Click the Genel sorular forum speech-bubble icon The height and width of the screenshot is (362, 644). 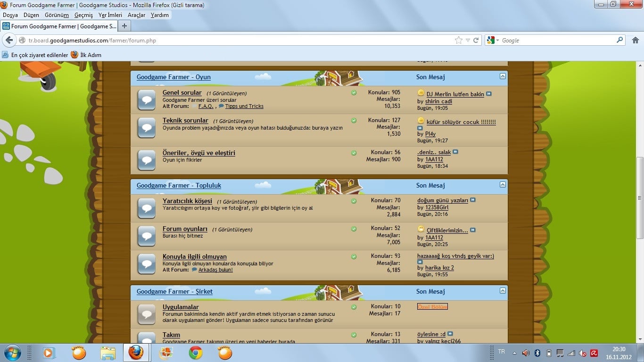[147, 100]
